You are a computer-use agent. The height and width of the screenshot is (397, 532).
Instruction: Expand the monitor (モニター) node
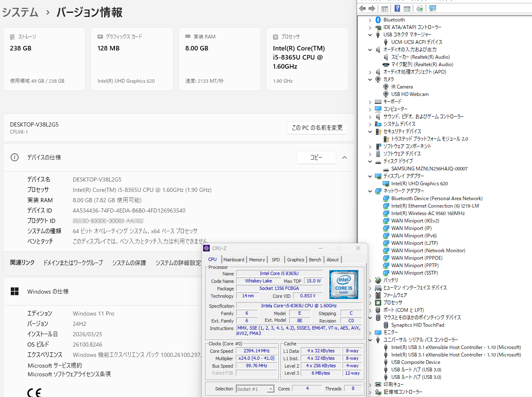pos(370,332)
